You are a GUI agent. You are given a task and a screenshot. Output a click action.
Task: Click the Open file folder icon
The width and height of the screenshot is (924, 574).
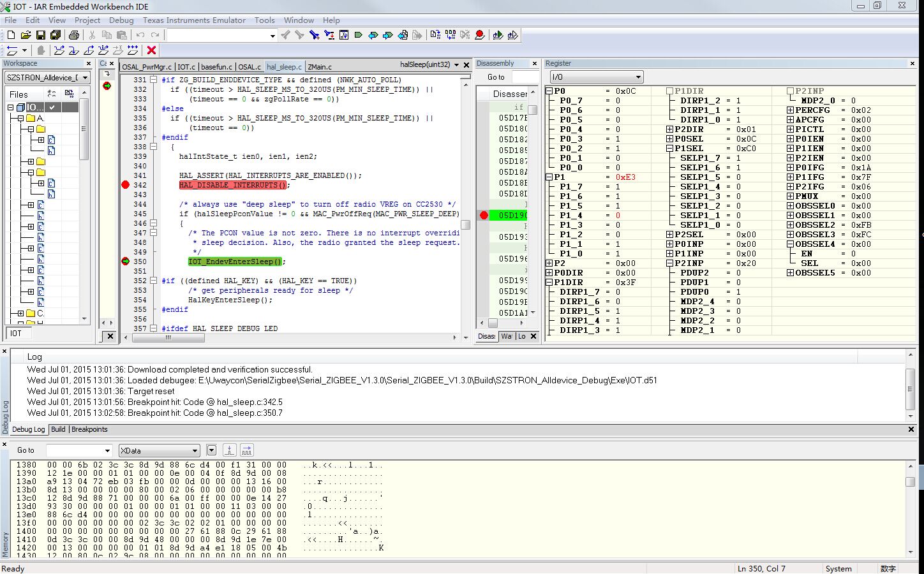(26, 35)
